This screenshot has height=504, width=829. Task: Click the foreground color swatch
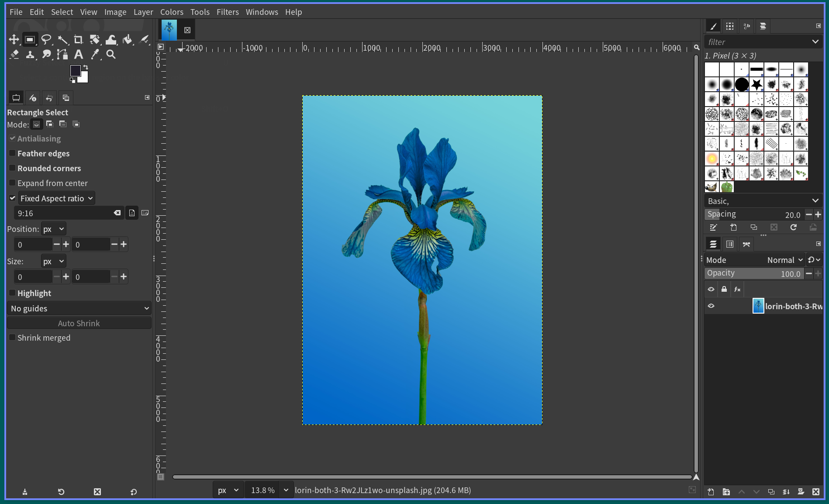75,71
